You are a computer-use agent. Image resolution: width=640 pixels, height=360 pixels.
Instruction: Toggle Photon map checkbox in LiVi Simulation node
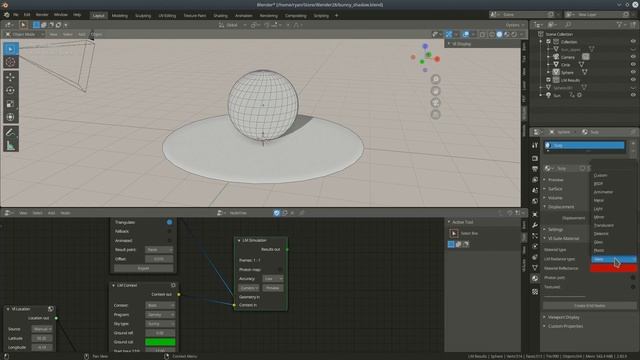click(280, 269)
